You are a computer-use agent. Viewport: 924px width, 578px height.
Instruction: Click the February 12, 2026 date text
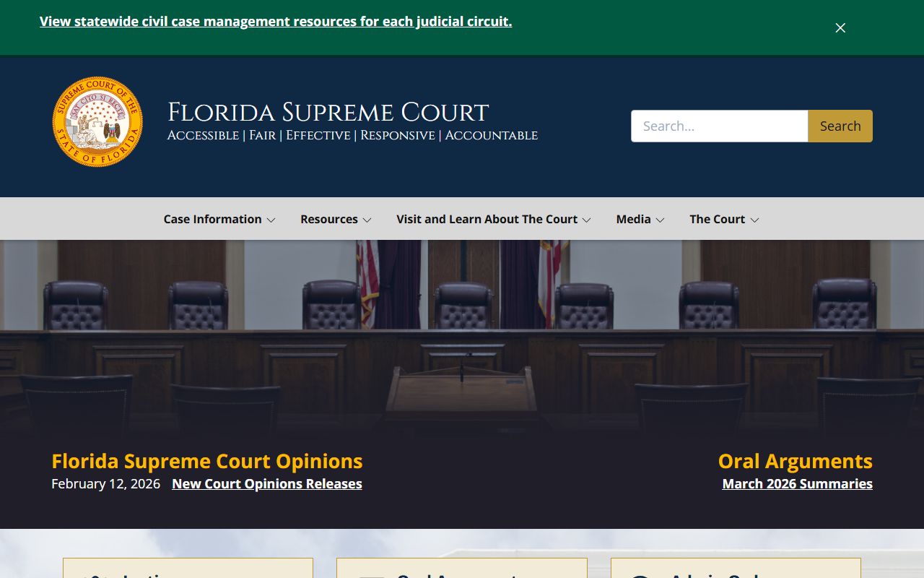106,484
